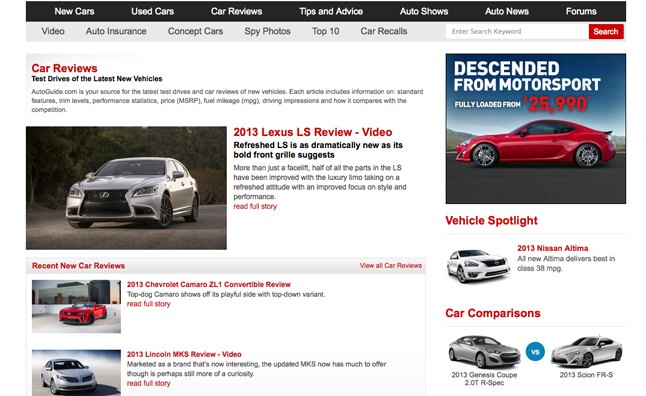Open the 2013 Nissan Altima spotlight link

coord(552,248)
